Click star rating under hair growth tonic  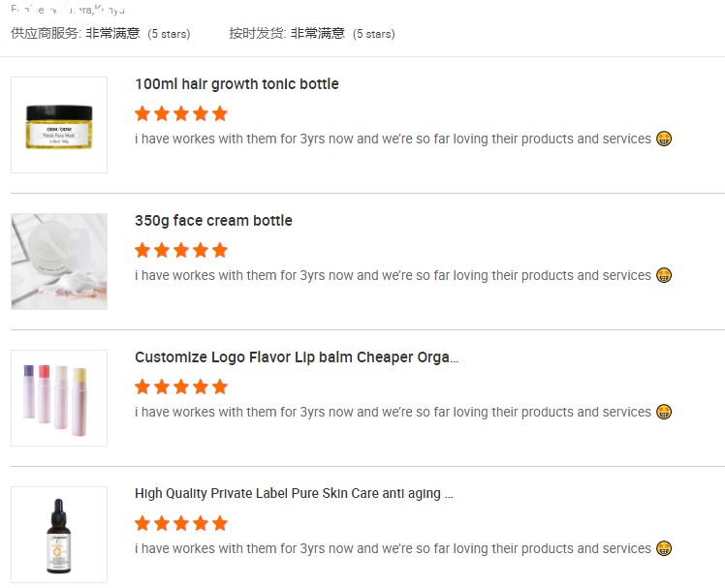tap(181, 113)
